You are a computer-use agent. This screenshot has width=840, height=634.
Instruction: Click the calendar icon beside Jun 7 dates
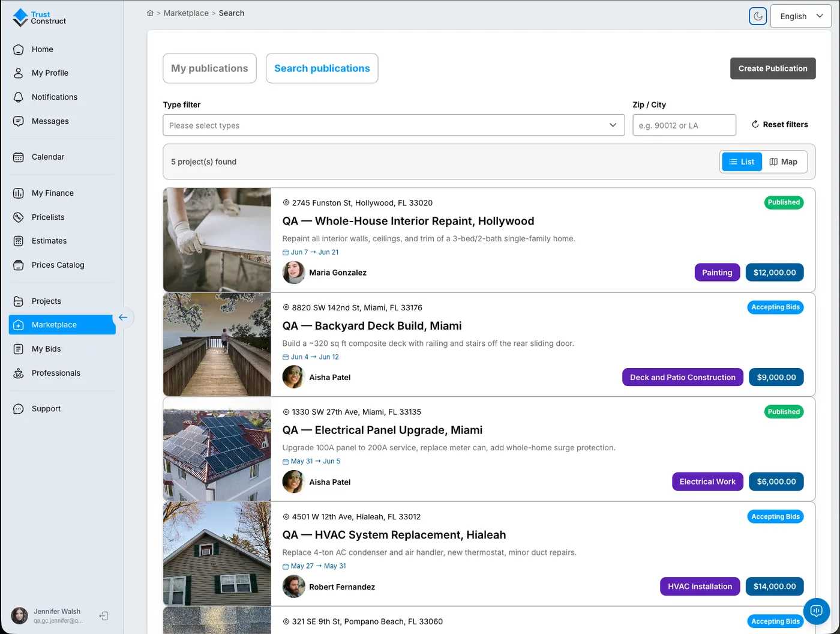tap(286, 253)
